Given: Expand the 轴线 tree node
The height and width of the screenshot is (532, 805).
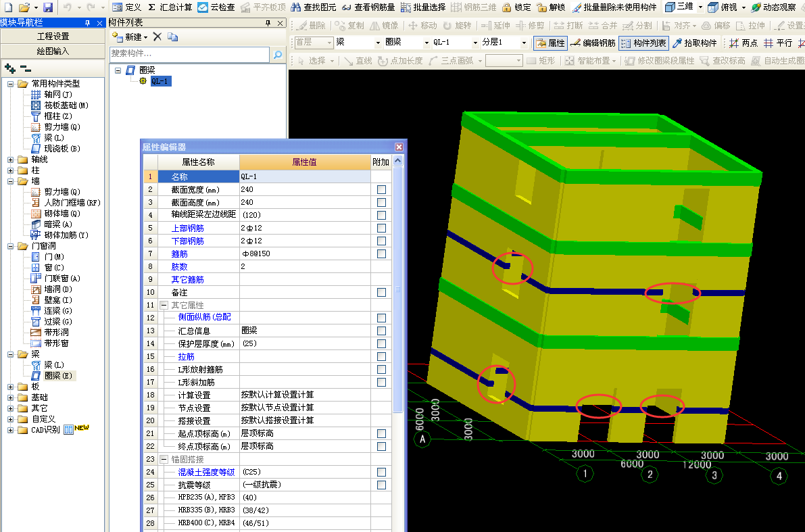Looking at the screenshot, I should pos(10,160).
